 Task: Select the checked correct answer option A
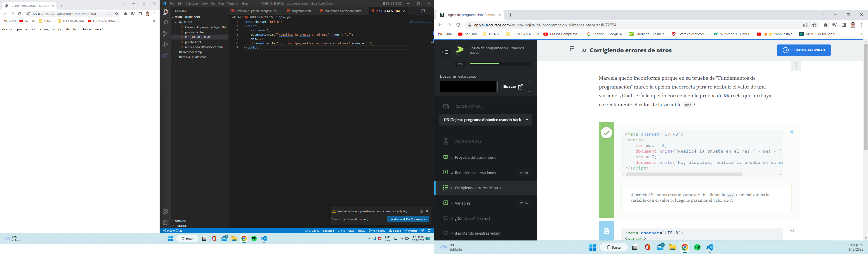tap(606, 133)
